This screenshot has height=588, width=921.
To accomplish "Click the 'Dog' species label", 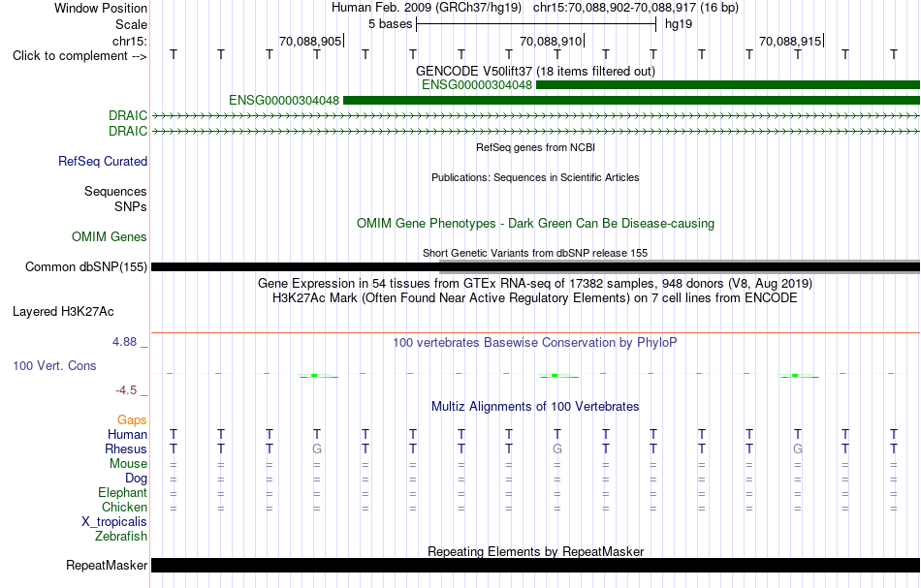I will click(136, 479).
